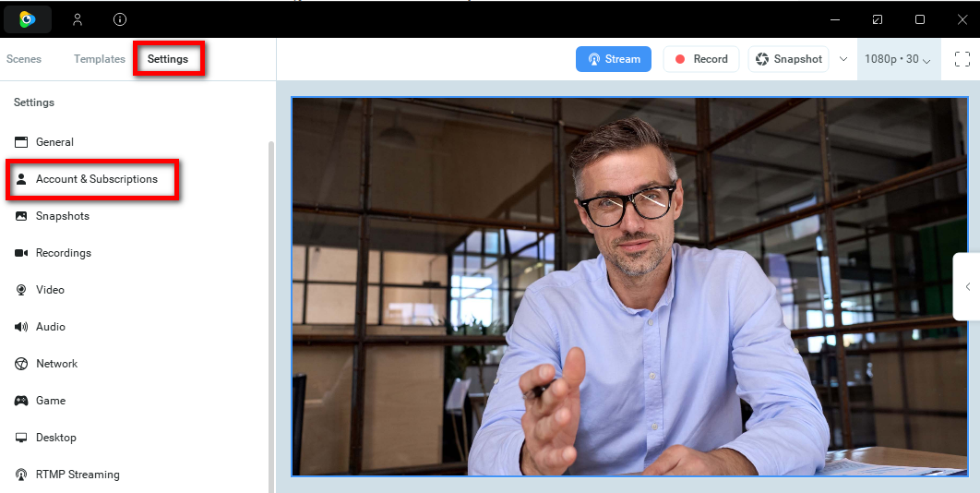
Task: Click the Game controller icon
Action: 21,401
